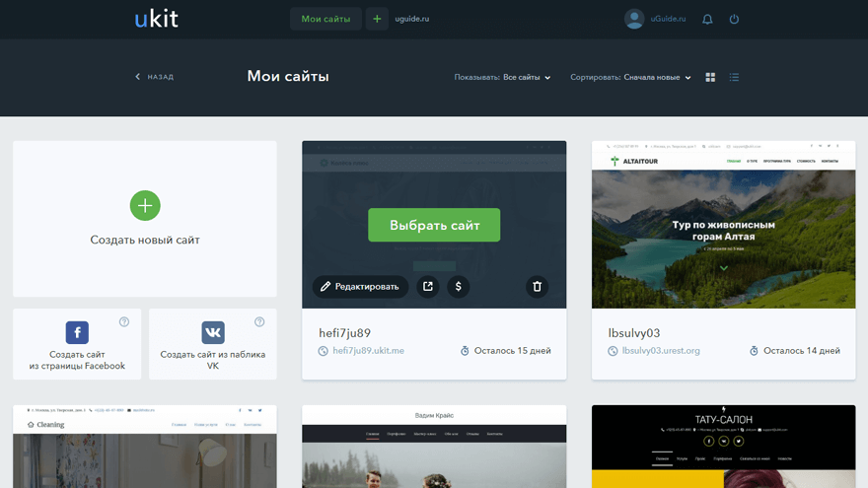Screen dimensions: 868x488
Task: Delete hefi7ju89 with trash icon
Action: click(537, 287)
